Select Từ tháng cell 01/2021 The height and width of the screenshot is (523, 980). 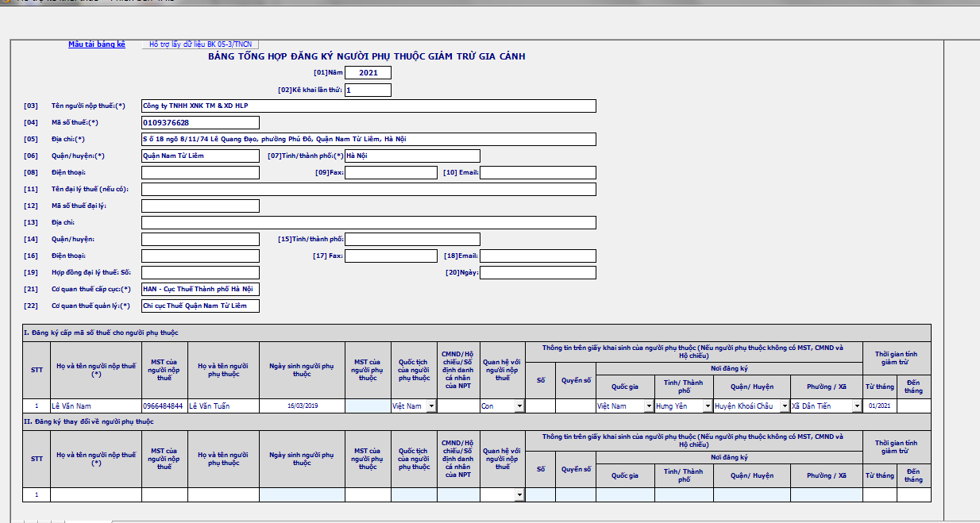880,406
